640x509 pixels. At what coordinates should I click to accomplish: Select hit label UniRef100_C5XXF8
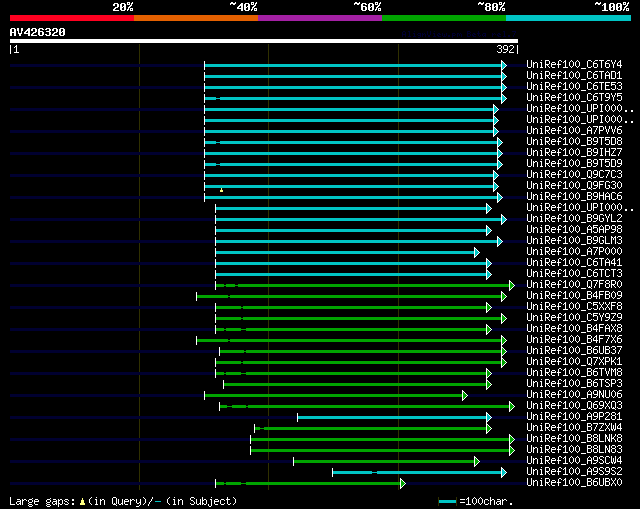click(574, 307)
